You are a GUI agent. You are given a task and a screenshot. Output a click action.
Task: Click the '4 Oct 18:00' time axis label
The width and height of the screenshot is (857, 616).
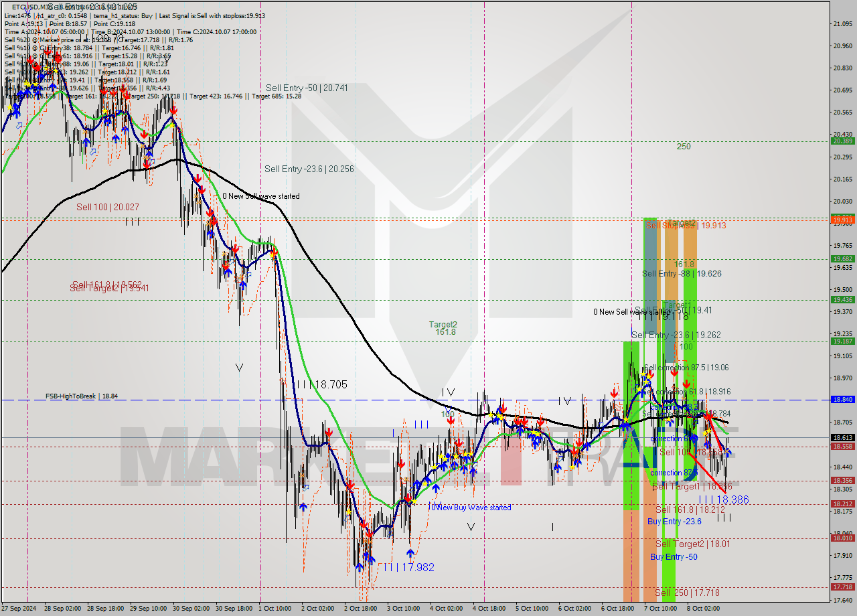[489, 609]
